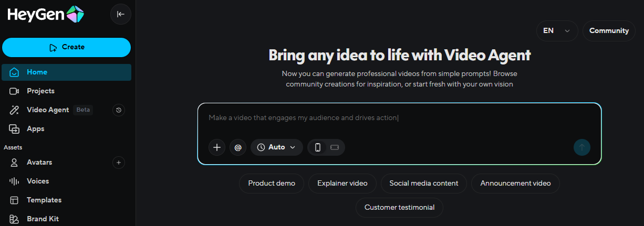644x226 pixels.
Task: Add new avatar with plus icon
Action: [x=119, y=163]
